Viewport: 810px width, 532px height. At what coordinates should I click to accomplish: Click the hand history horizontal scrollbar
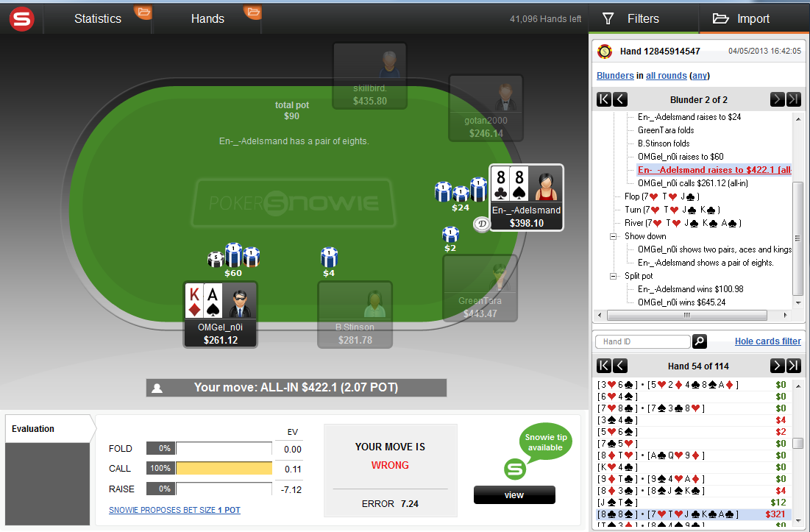692,315
